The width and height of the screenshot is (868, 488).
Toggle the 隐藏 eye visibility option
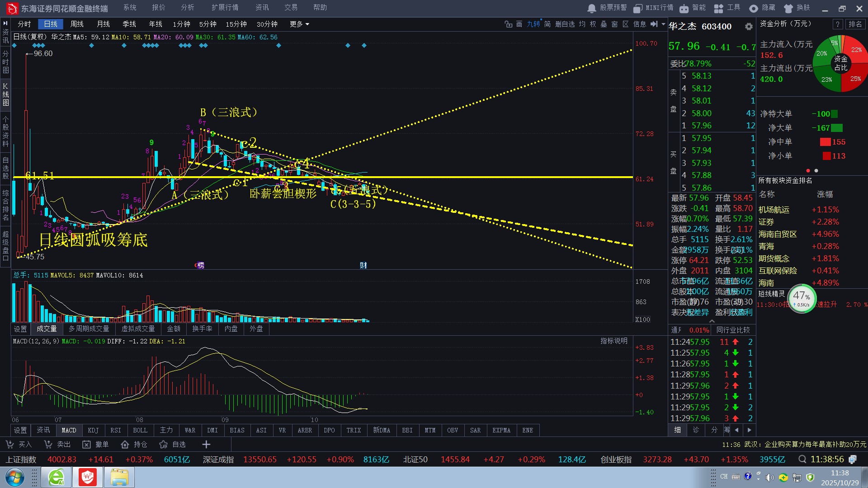[753, 8]
